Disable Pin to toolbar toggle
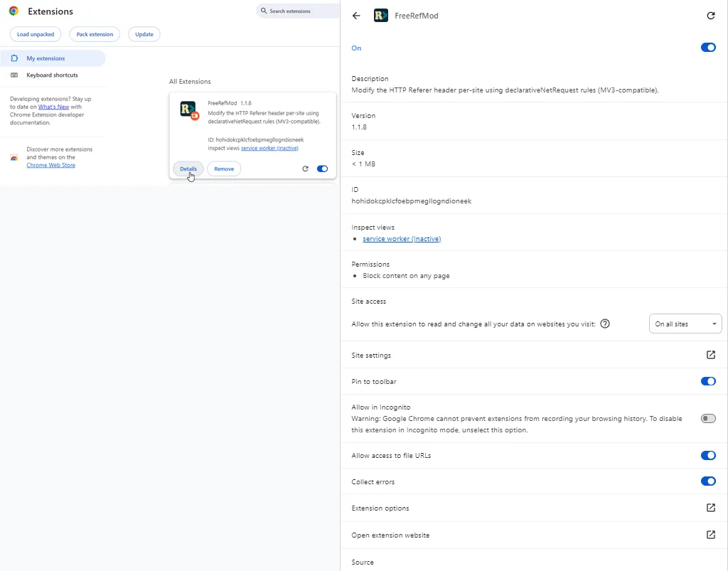Image resolution: width=728 pixels, height=571 pixels. pyautogui.click(x=707, y=381)
